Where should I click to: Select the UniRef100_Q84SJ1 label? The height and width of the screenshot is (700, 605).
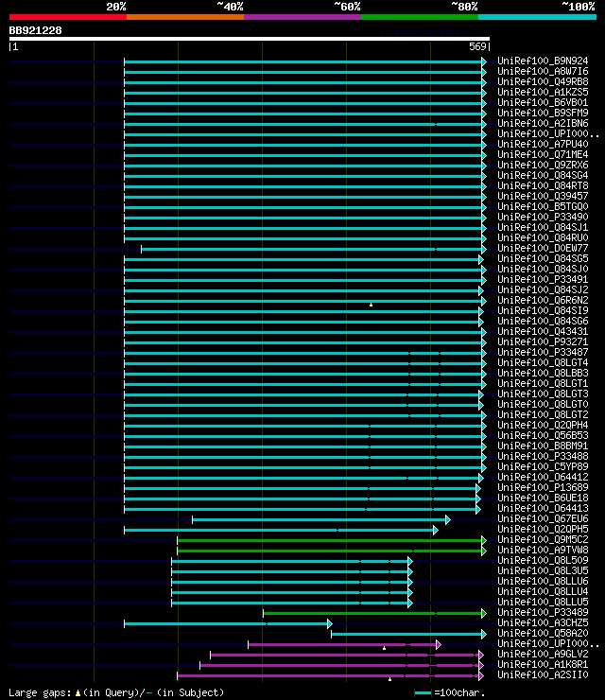[543, 227]
